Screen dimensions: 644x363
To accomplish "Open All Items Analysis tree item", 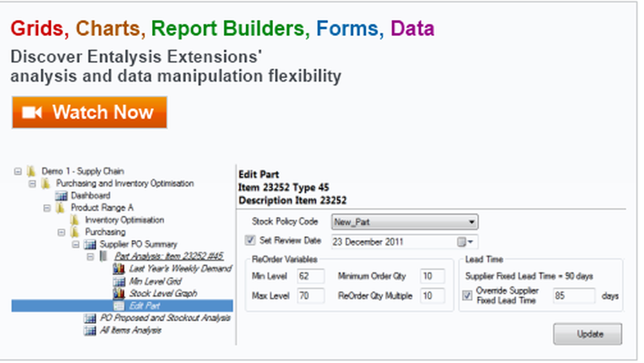I will point(131,330).
